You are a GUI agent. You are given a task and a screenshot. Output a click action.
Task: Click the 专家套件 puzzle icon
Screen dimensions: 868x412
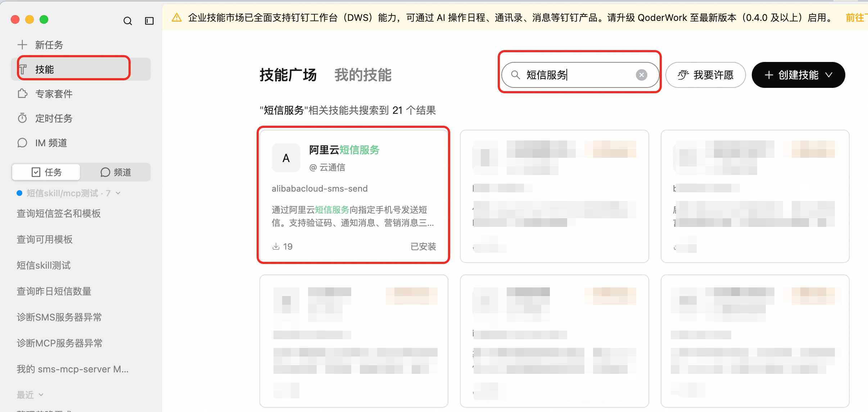click(22, 94)
